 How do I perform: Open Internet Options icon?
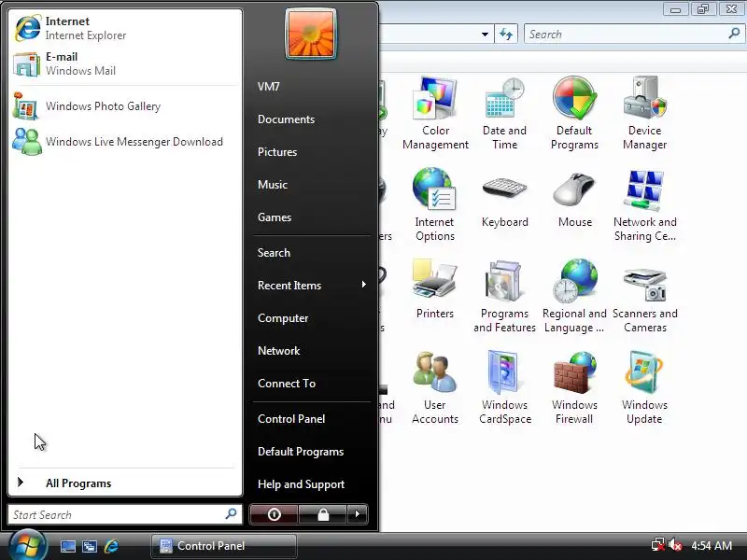(x=434, y=204)
